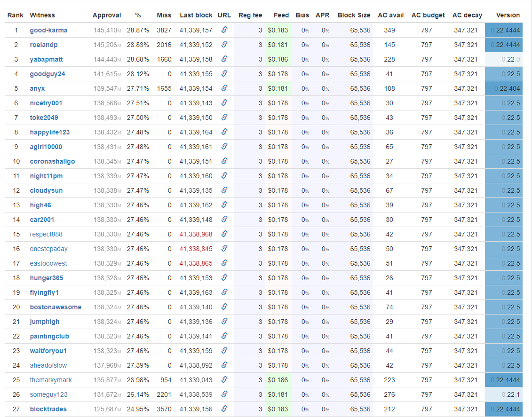Open goodguy24 witness link
This screenshot has width=532, height=417.
[48, 74]
